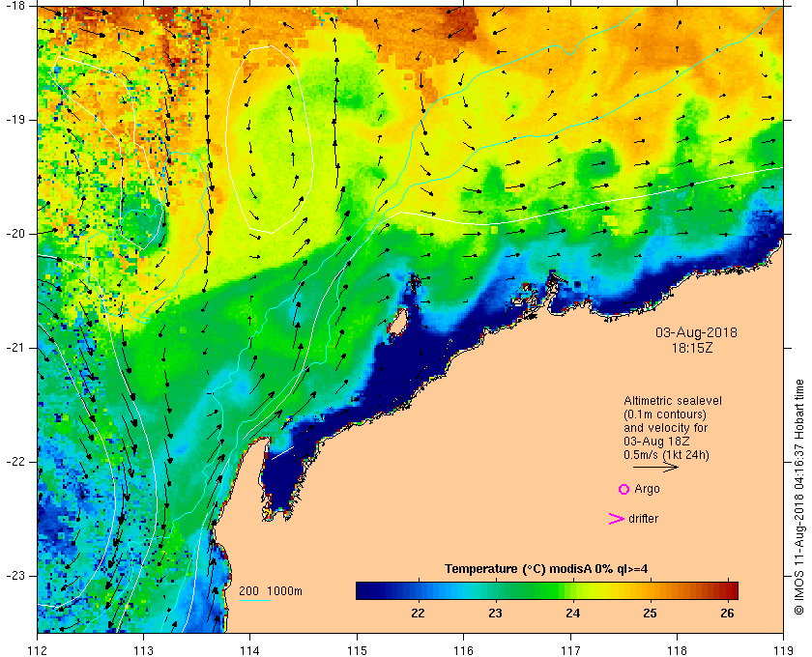The width and height of the screenshot is (812, 657).
Task: Click the colorbar tick label 24
Action: pos(572,614)
